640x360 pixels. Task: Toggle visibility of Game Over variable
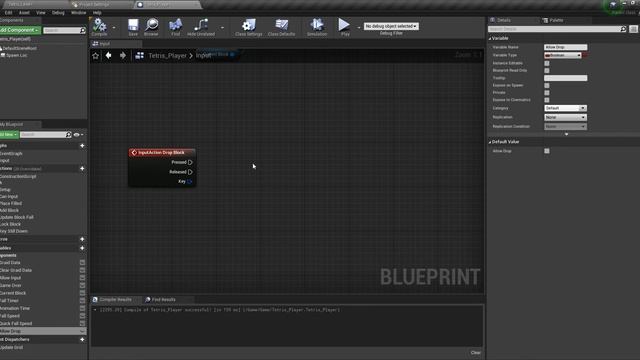tap(82, 286)
